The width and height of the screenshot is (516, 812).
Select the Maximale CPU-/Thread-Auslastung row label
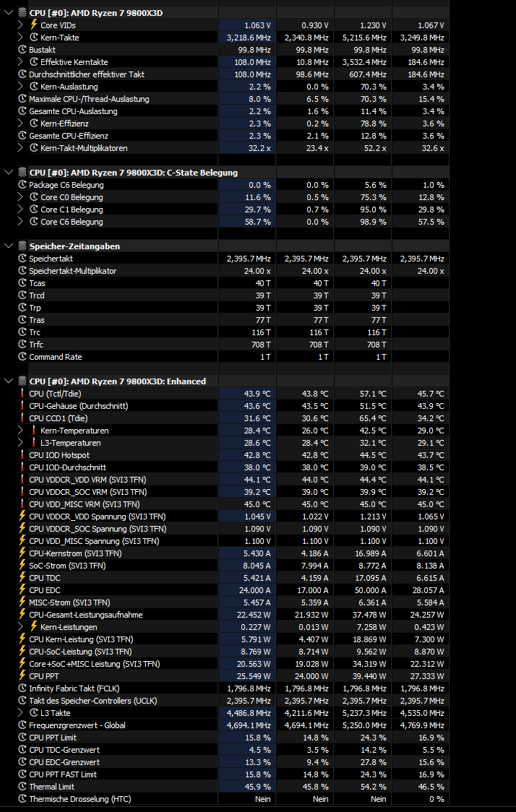(x=89, y=99)
